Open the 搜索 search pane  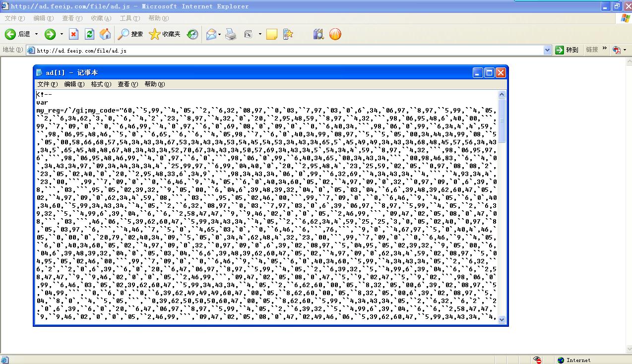point(131,34)
